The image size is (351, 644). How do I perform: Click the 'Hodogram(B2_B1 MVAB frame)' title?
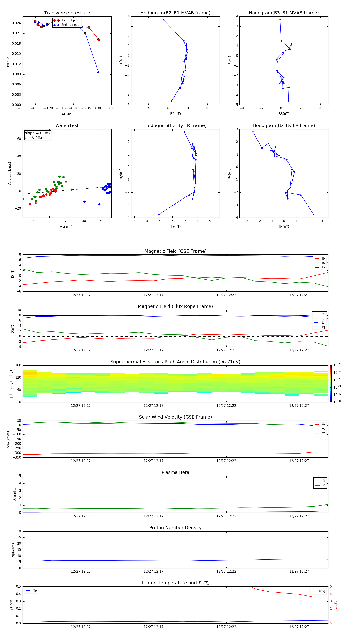pos(175,13)
